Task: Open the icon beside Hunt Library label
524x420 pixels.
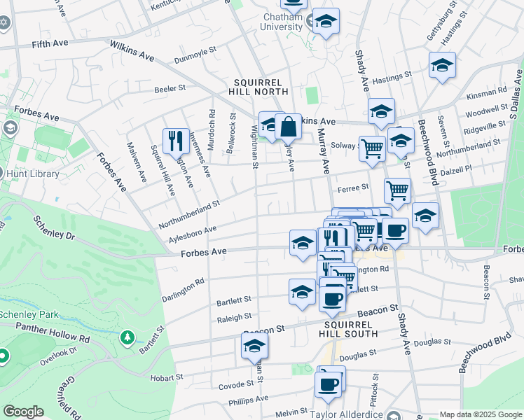Action: (x=1, y=174)
